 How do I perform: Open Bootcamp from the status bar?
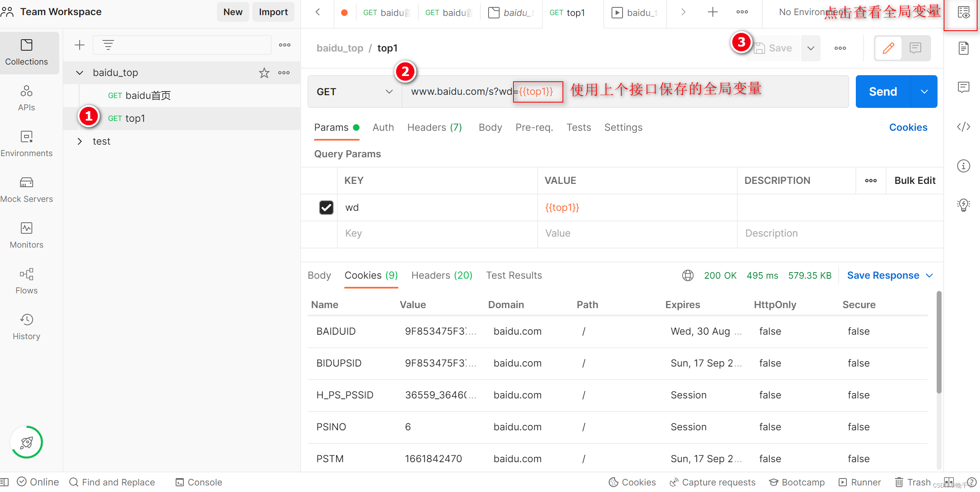[797, 482]
